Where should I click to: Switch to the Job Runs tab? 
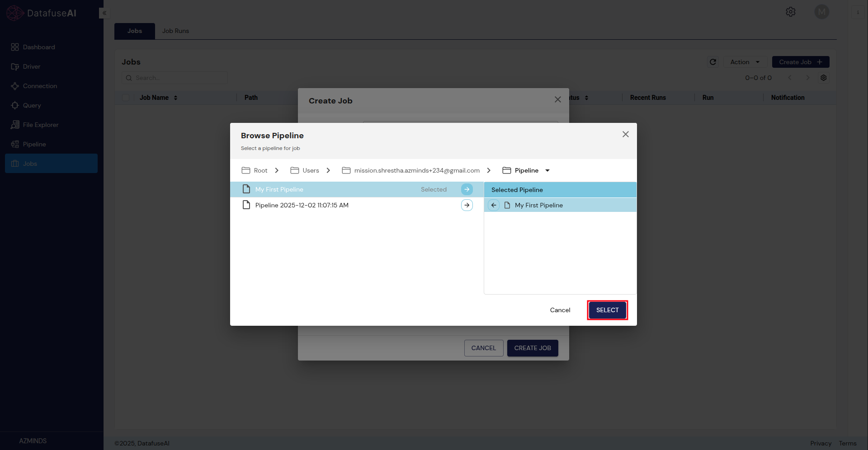(175, 31)
